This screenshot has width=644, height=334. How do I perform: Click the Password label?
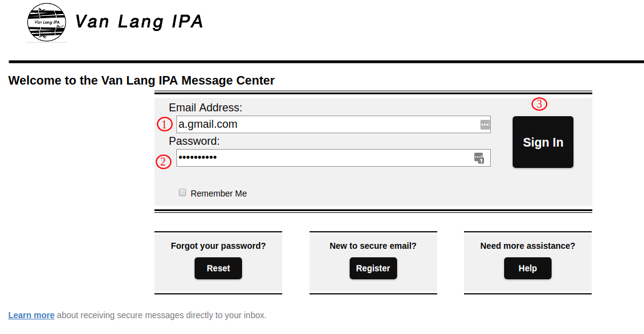[194, 141]
